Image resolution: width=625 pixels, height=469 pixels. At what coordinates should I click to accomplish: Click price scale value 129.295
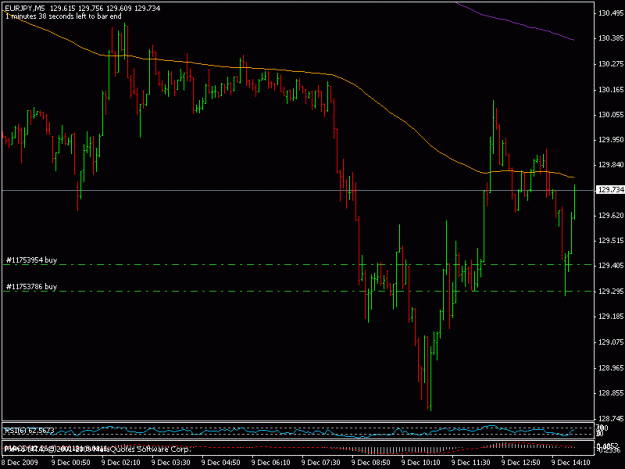coord(611,292)
